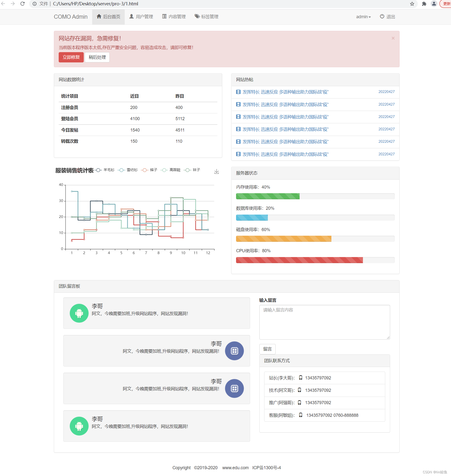Screen dimensions: 451x476
Task: Click the browser forward arrow
Action: coord(13,4)
